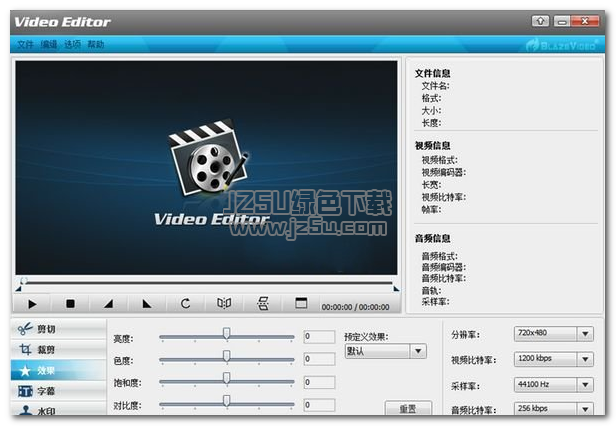Open the 选项 menu
The height and width of the screenshot is (426, 616).
[x=72, y=44]
